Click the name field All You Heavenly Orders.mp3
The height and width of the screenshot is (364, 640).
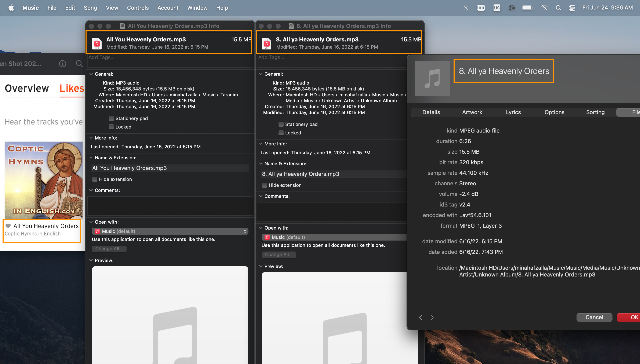point(170,168)
